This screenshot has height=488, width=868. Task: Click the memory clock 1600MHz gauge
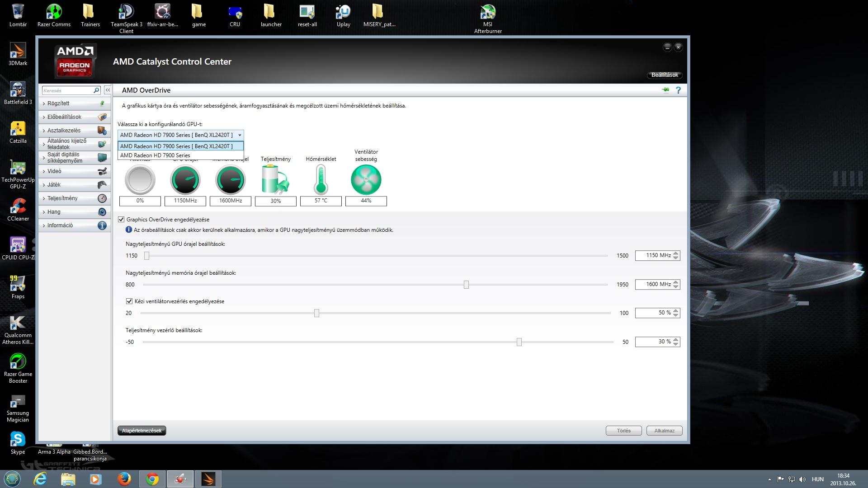[231, 180]
